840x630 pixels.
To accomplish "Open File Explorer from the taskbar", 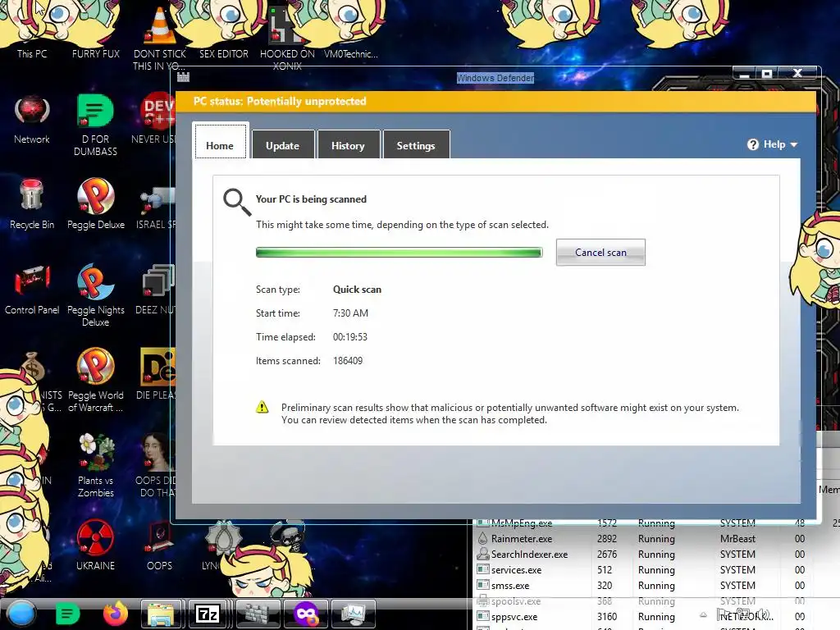I will [161, 614].
